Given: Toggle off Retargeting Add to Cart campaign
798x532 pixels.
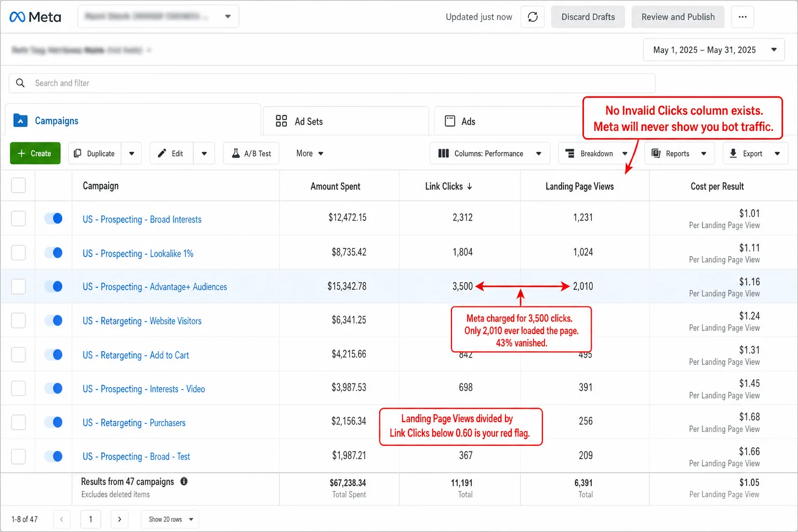Looking at the screenshot, I should click(x=54, y=354).
